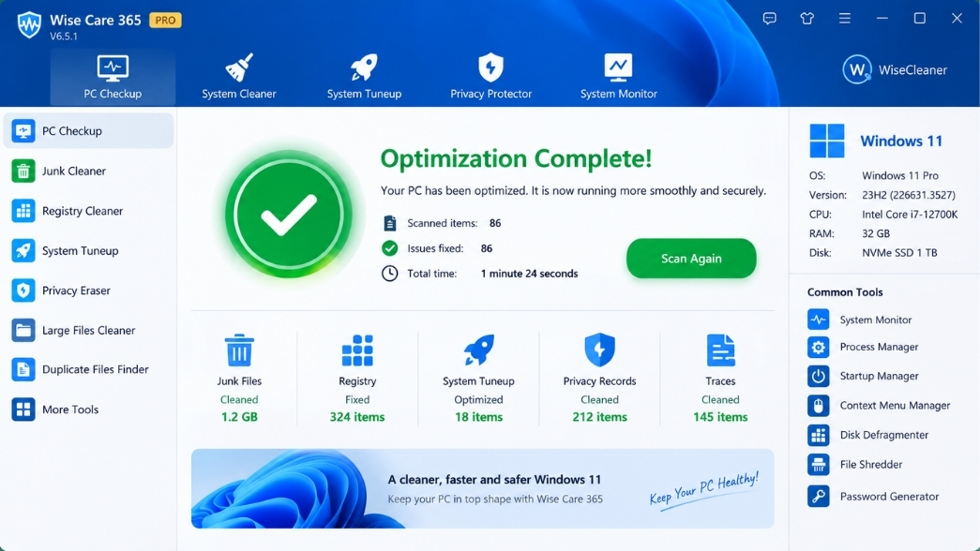Click the WiseCleaner logo link
Viewport: 980px width, 551px height.
coord(895,69)
